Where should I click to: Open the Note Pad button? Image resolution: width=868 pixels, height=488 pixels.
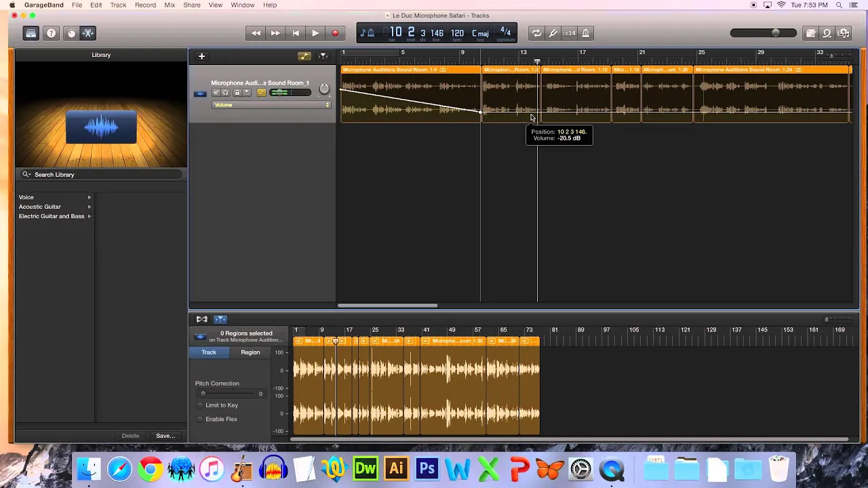(811, 33)
